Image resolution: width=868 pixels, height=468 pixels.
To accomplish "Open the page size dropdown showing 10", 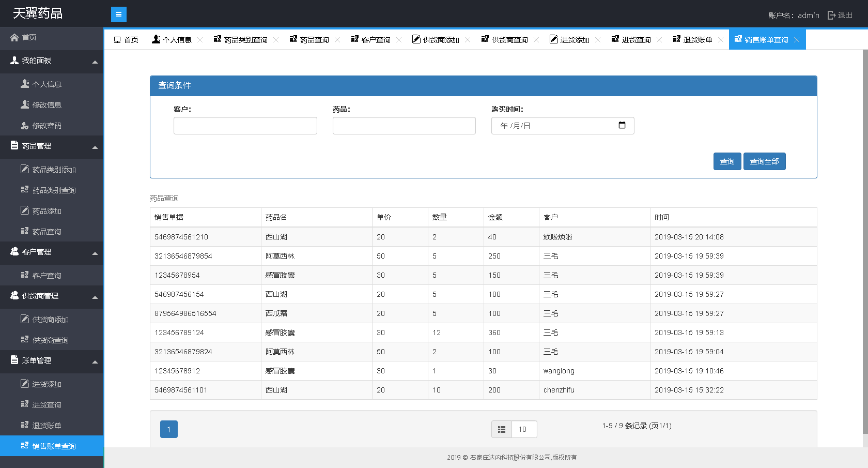I will pos(524,429).
